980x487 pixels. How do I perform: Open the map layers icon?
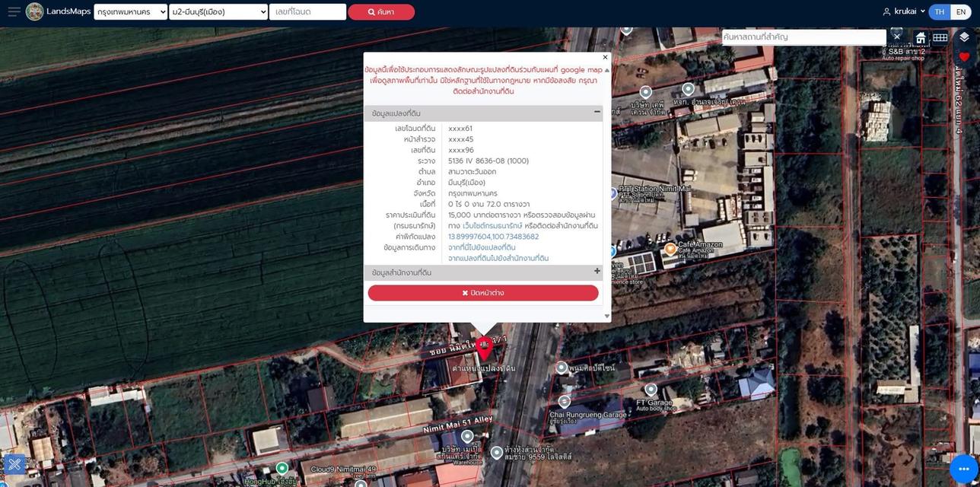click(964, 37)
